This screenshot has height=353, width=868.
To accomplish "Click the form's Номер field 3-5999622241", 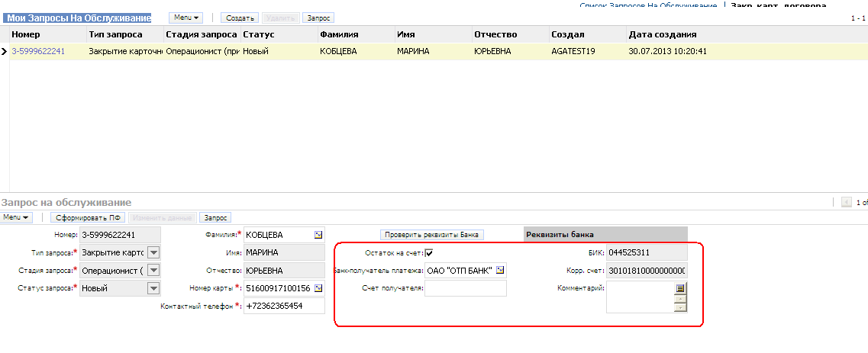I will pyautogui.click(x=120, y=235).
